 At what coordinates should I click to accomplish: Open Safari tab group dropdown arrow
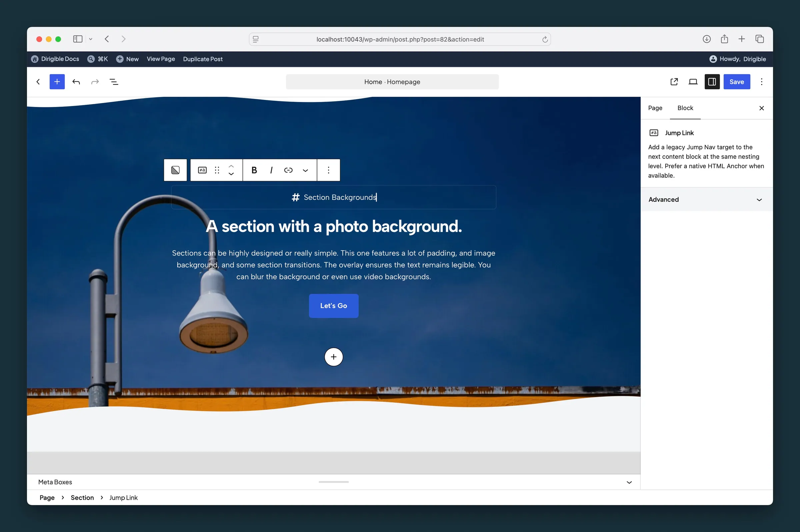coord(91,39)
